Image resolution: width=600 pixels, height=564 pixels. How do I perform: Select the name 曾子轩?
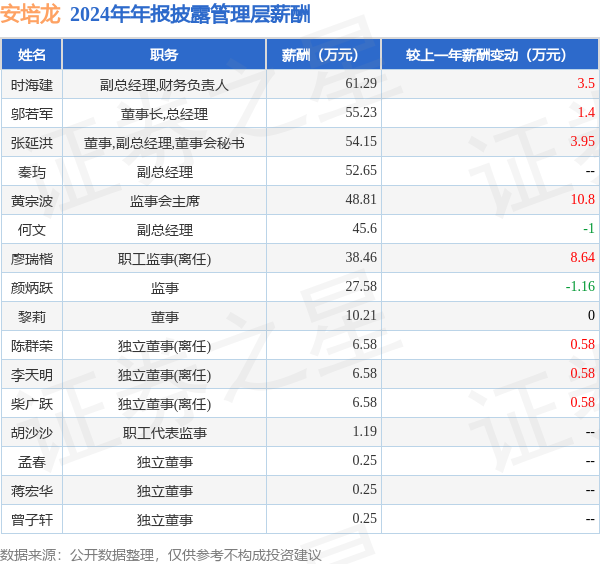point(31,520)
